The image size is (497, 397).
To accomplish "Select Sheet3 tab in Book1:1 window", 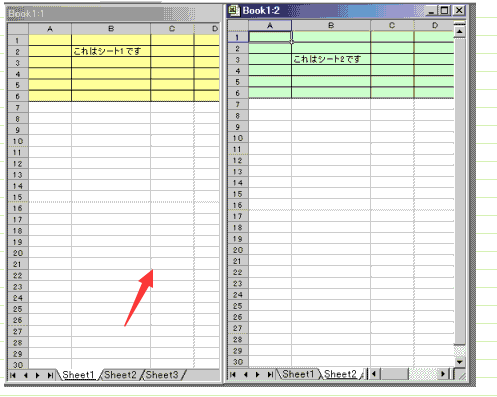I will (x=162, y=375).
